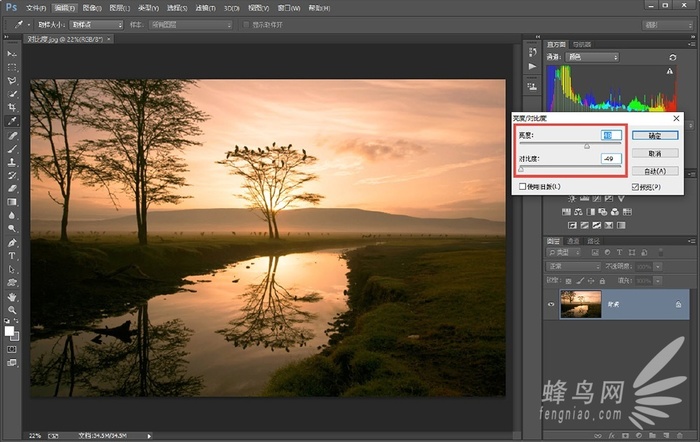Open the layer opacity dropdown arrow

tap(658, 267)
